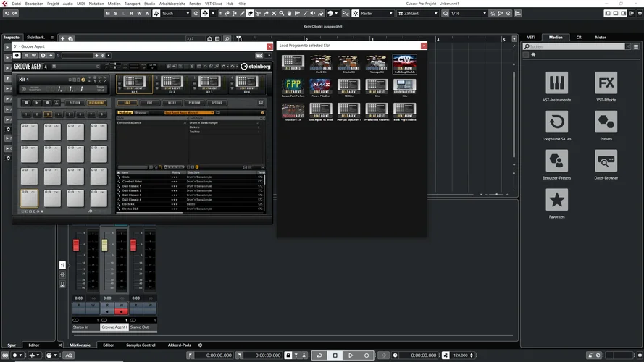Adjust the Groove Agent channel fader
The height and width of the screenshot is (362, 644).
[x=104, y=246]
